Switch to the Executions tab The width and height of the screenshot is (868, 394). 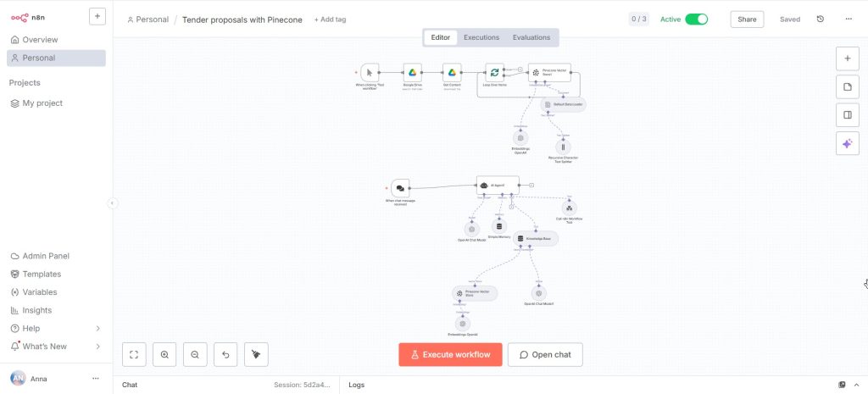coord(481,37)
